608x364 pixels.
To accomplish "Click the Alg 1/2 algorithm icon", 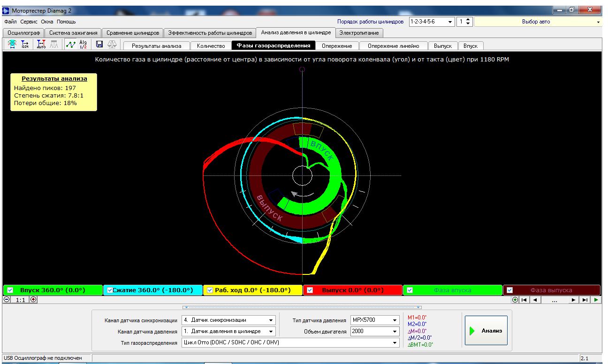I will 83,45.
